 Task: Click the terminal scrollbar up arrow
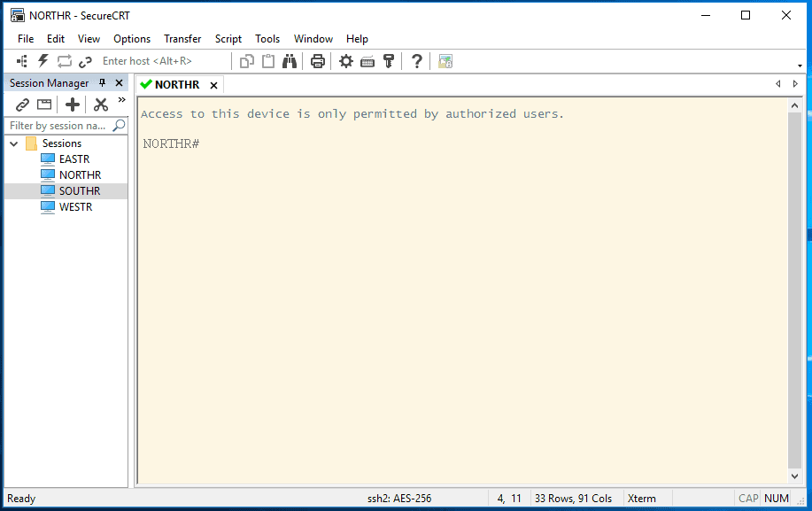click(794, 105)
